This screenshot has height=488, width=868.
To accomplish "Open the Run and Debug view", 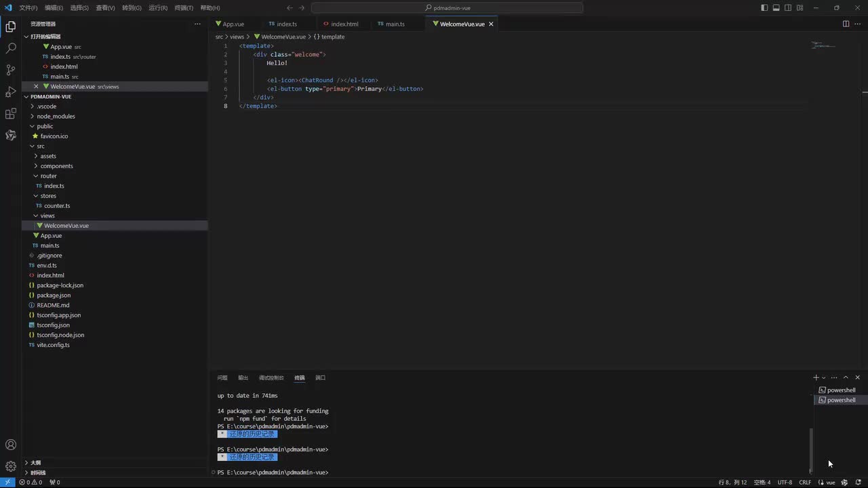I will 11,91.
